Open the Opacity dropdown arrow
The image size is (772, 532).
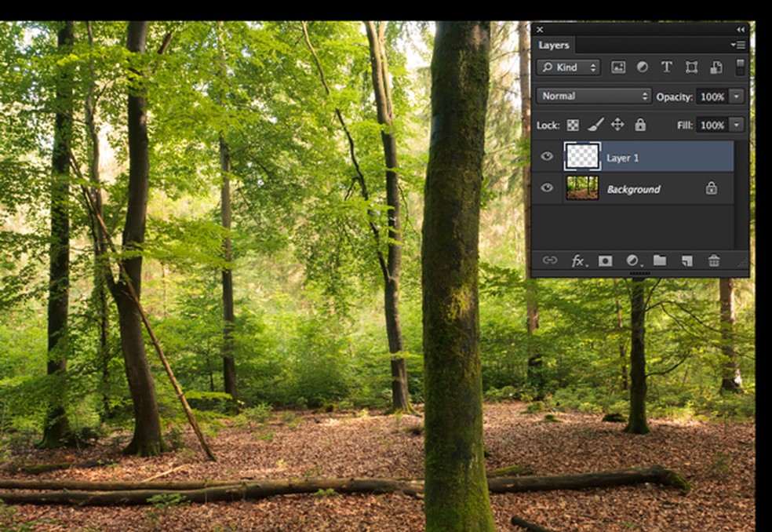[736, 96]
